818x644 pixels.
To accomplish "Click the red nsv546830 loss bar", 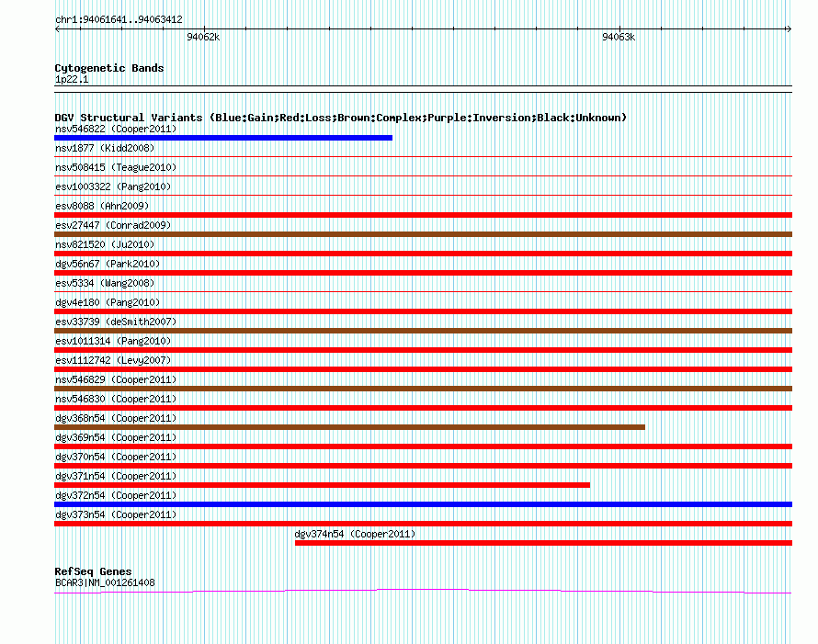I will coord(423,408).
